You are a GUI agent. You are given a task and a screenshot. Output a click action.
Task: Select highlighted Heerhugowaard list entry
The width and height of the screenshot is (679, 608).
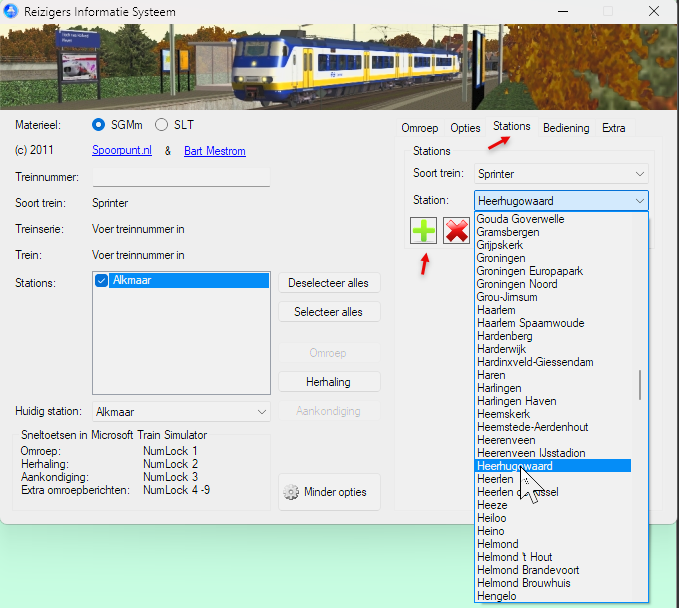[x=553, y=466]
